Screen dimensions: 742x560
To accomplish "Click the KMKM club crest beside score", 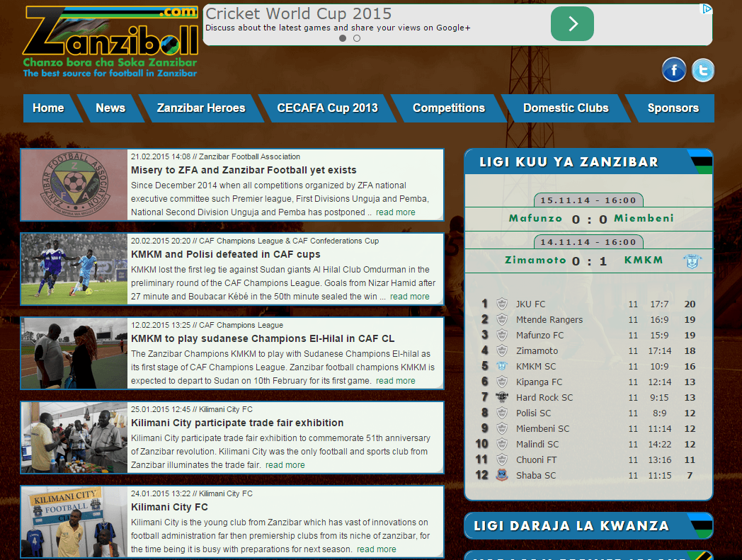I will pyautogui.click(x=692, y=261).
